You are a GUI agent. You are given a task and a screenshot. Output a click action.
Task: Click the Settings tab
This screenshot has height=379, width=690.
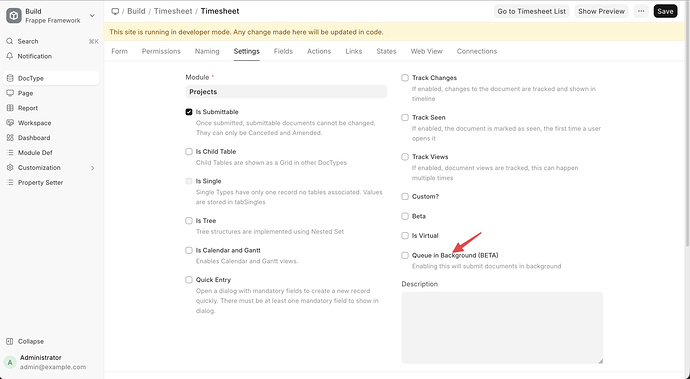pos(246,51)
